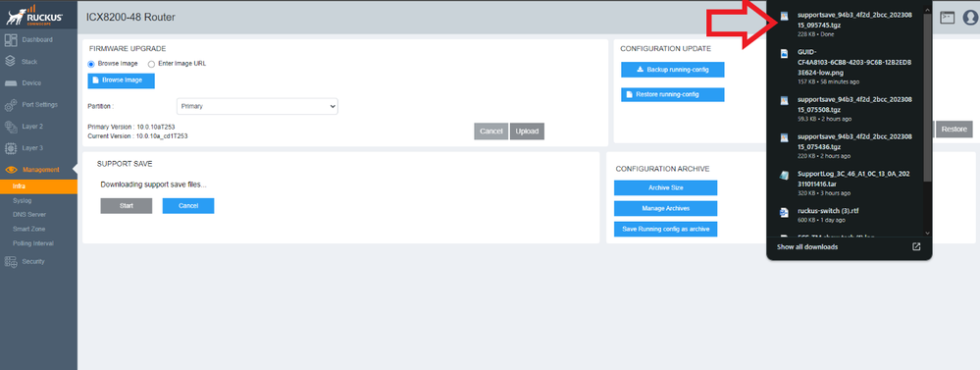Click Backup running-config button
Viewport: 980px width, 370px height.
pos(673,70)
